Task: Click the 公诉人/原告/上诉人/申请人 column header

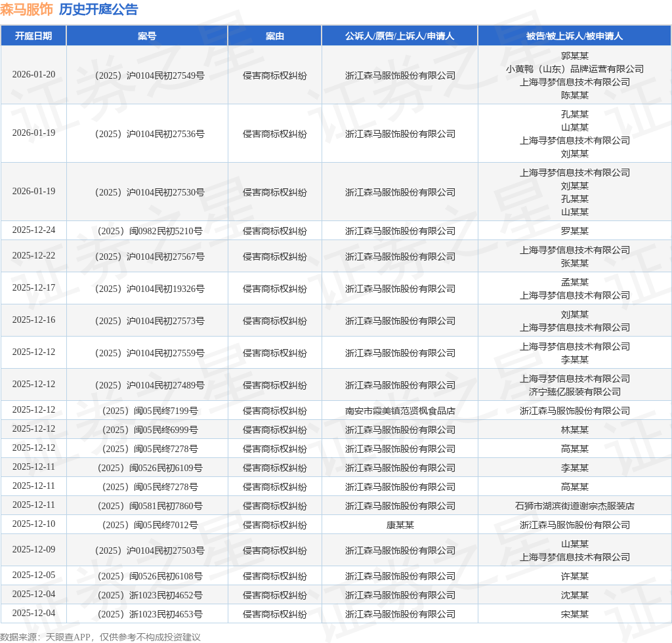Action: (400, 36)
